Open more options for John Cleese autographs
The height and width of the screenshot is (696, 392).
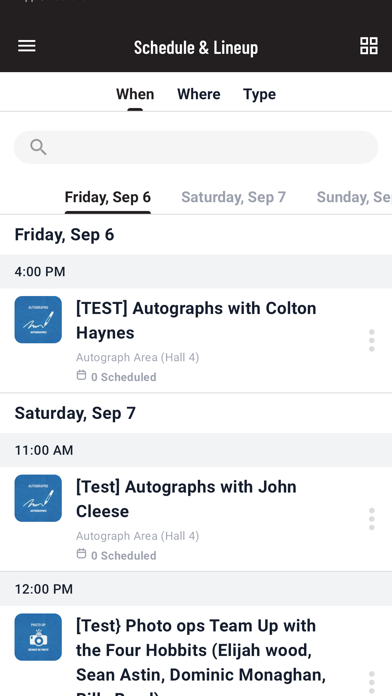372,519
